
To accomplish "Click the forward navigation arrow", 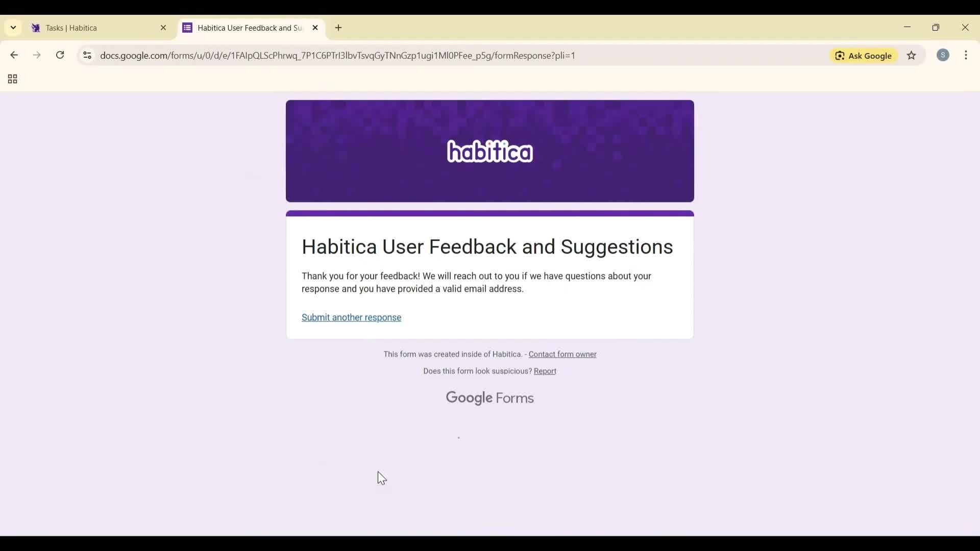I will [37, 55].
